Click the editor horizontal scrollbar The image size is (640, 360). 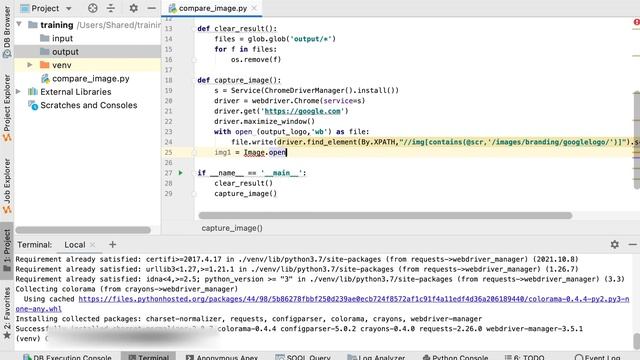tap(385, 216)
